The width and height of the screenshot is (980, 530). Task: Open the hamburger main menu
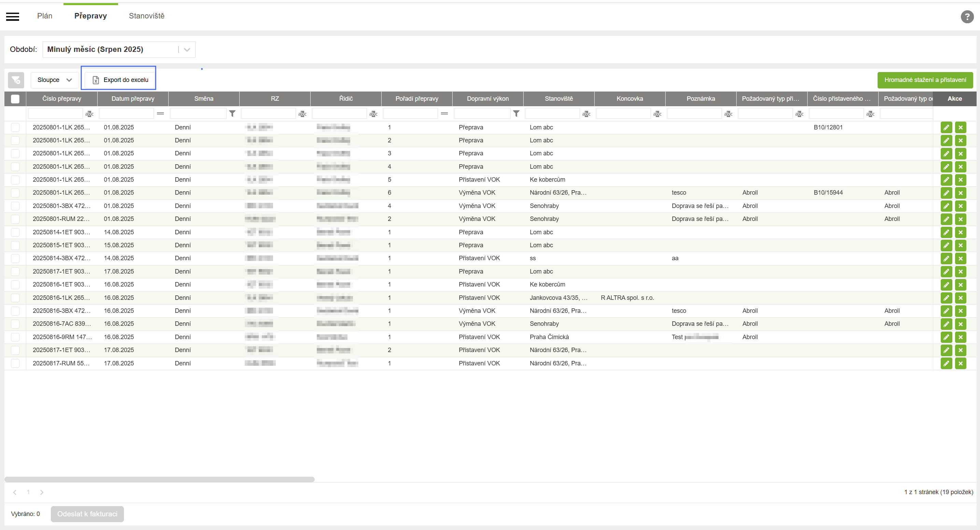click(13, 16)
